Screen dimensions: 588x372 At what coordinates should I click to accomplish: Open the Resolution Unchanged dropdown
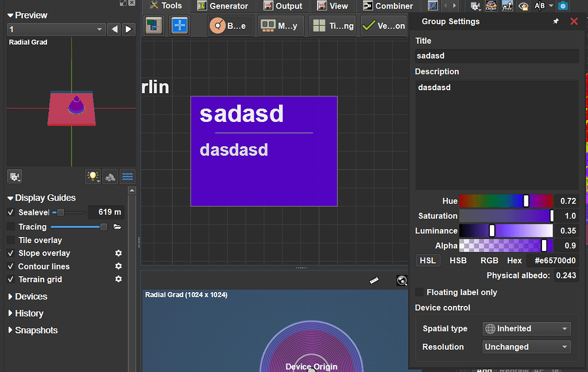(x=526, y=347)
